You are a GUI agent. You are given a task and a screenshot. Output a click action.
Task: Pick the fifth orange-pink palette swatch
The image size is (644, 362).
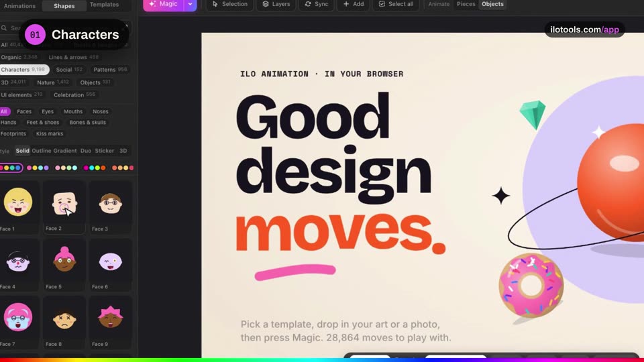click(123, 168)
